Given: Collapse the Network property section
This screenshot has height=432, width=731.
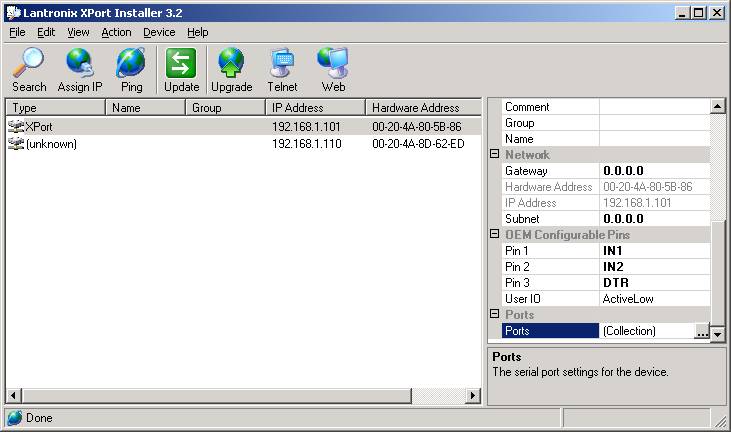Looking at the screenshot, I should tap(495, 154).
